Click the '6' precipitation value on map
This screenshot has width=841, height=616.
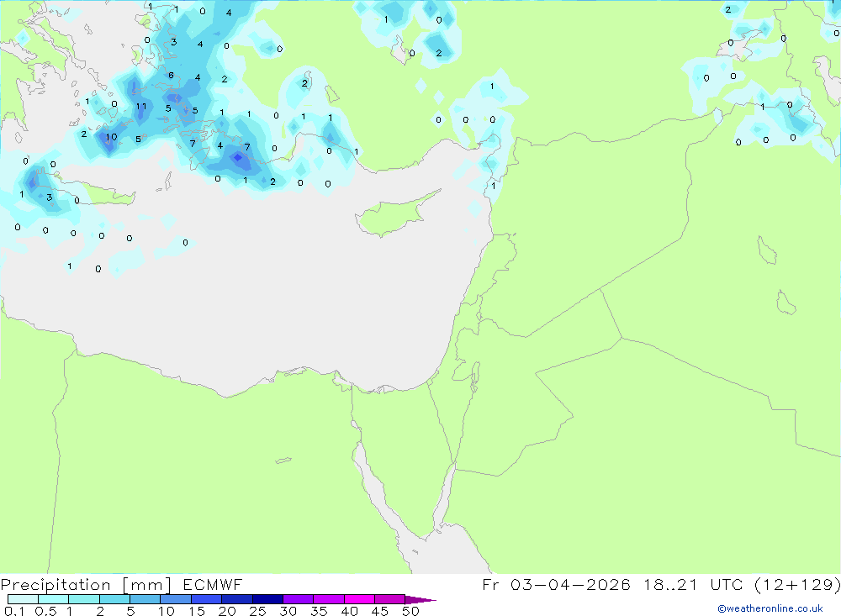(171, 76)
